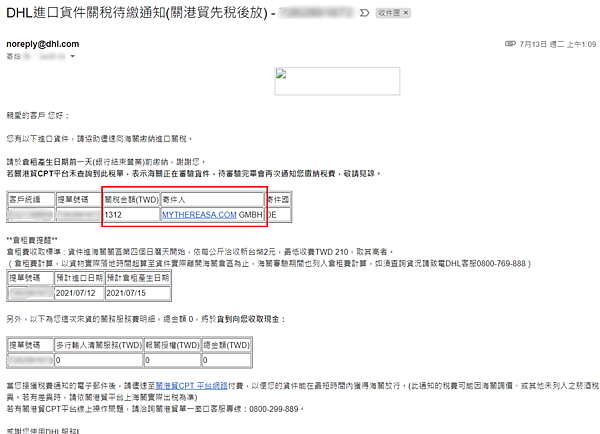Viewport: 600px width, 434px height.
Task: Click the sender noreply@dhl.com
Action: pos(42,44)
